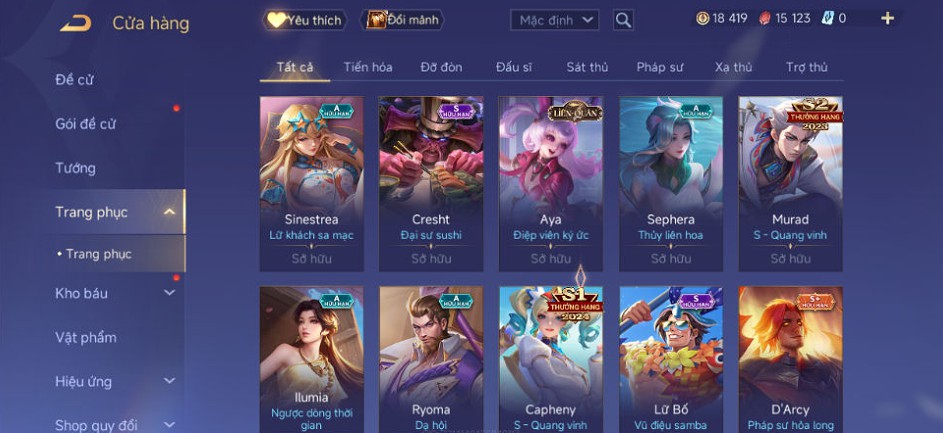Expand the Hiệu ứng sidebar section
The image size is (943, 433).
pos(170,381)
